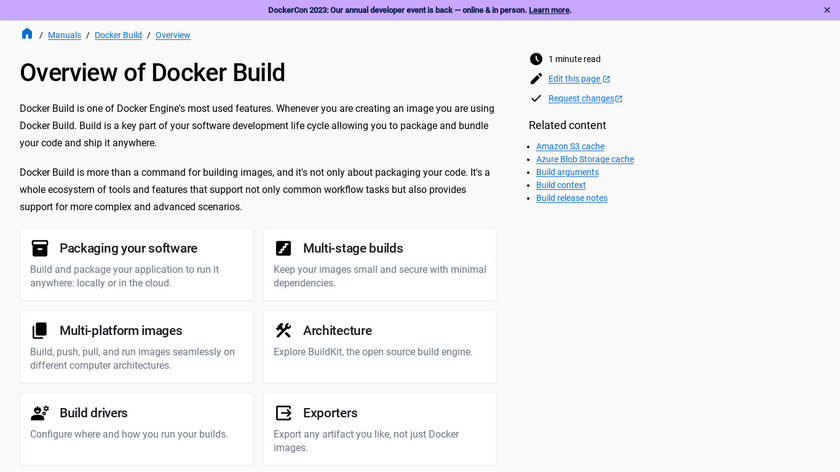Open the Build release notes link

(x=571, y=198)
